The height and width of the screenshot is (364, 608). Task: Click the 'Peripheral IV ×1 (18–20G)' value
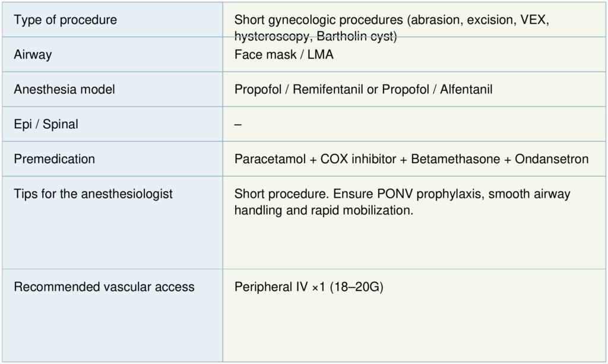tap(309, 287)
